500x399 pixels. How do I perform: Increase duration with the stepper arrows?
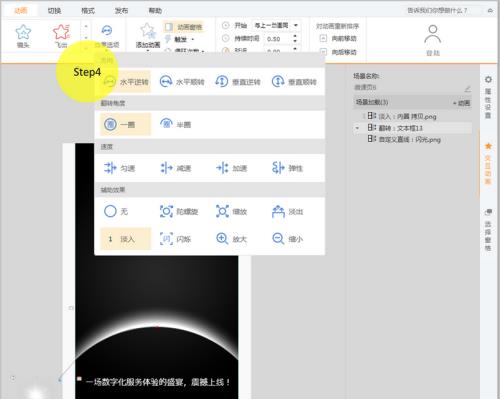295,36
